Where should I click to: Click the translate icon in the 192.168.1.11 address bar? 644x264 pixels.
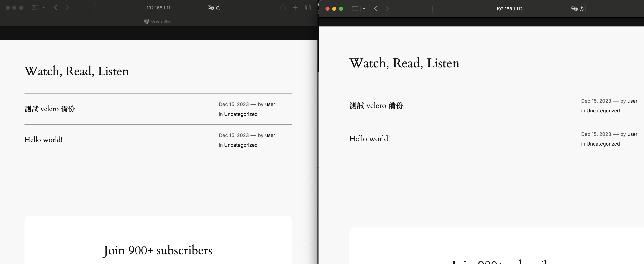pyautogui.click(x=211, y=8)
